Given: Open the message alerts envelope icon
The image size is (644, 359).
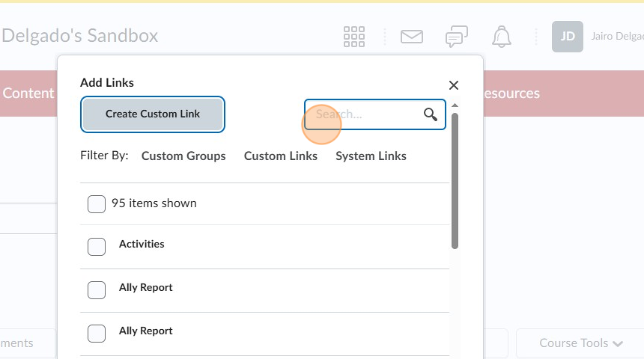Looking at the screenshot, I should pos(412,37).
